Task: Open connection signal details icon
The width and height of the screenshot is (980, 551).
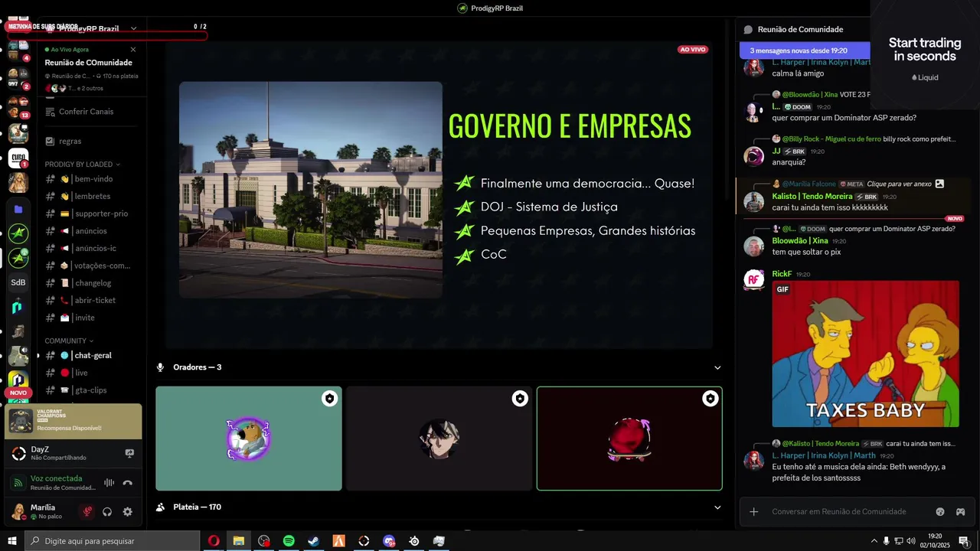Action: pos(18,483)
